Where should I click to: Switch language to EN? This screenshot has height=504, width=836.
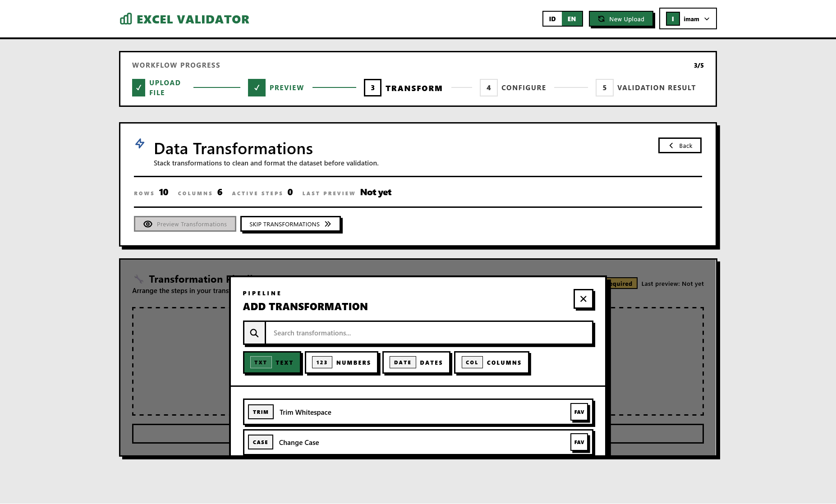[x=572, y=19]
